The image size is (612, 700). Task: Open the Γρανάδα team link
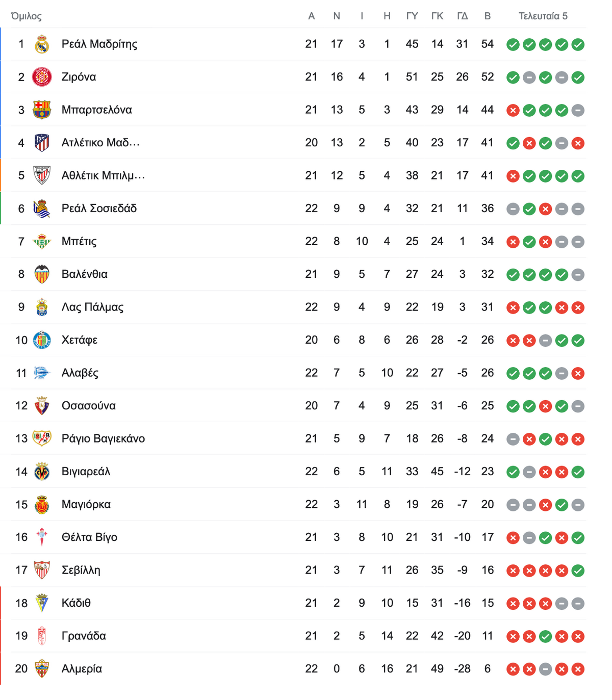(x=84, y=636)
